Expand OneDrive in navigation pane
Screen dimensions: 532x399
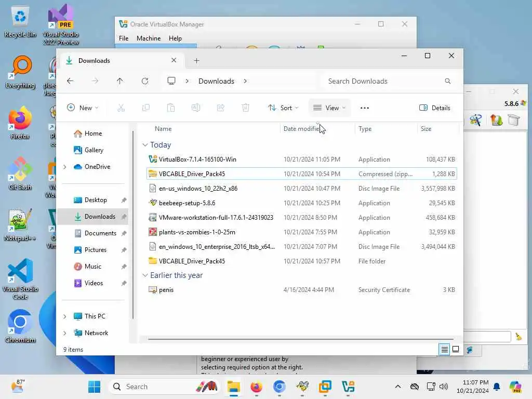coord(65,167)
